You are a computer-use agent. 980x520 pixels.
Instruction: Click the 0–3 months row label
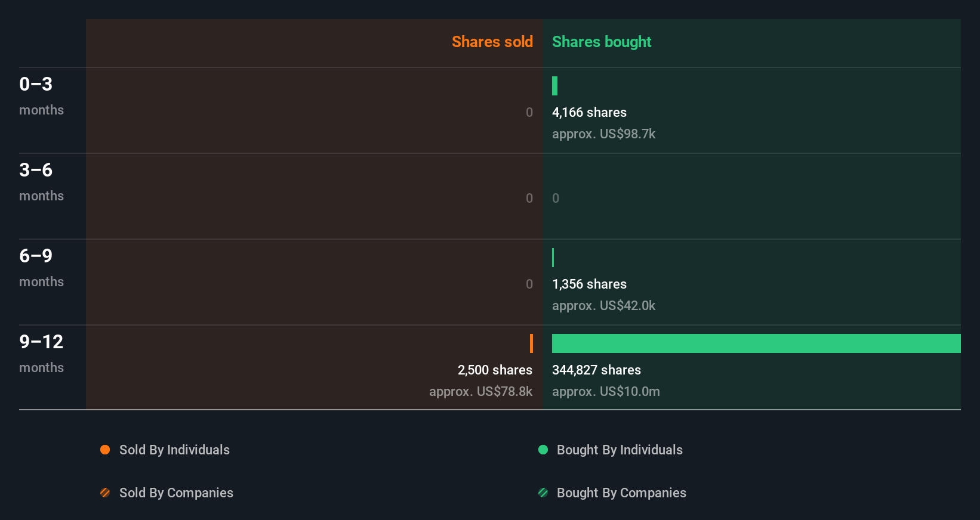point(41,95)
